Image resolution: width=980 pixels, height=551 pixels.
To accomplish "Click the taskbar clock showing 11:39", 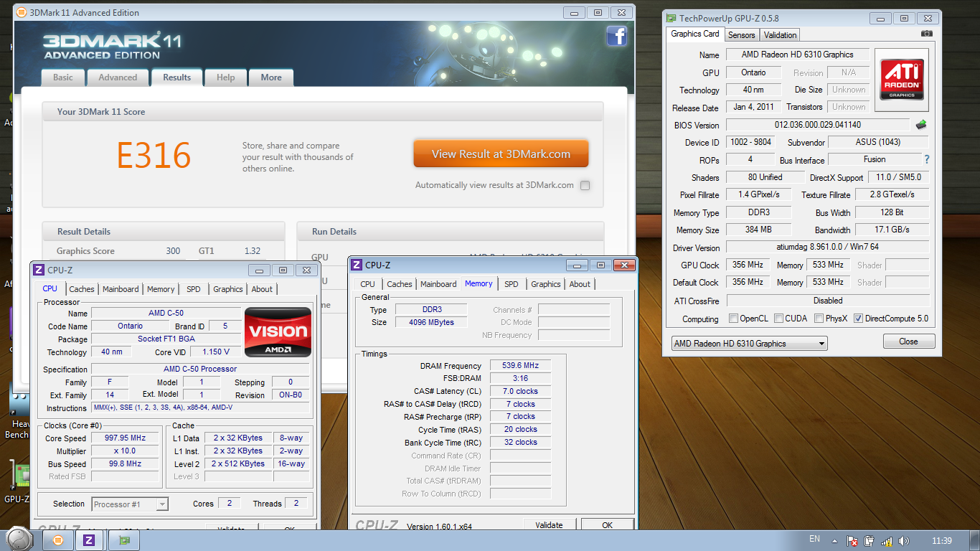I will (x=941, y=540).
